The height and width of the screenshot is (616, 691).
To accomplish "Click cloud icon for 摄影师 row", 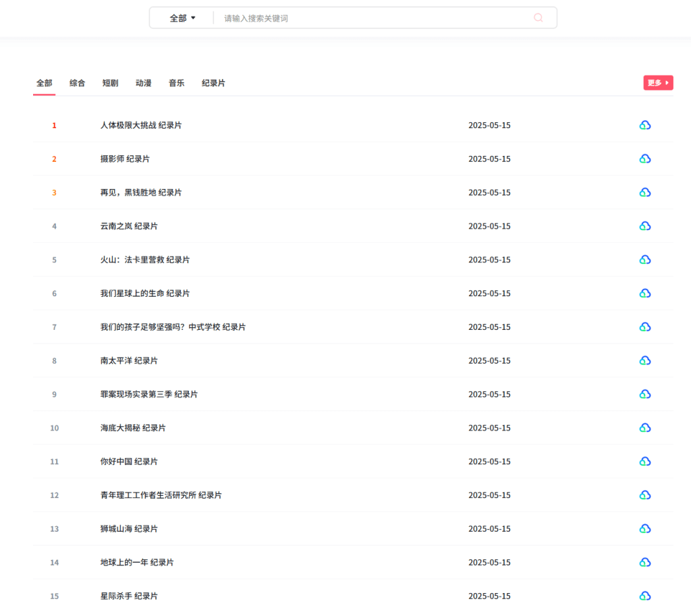I will tap(644, 159).
